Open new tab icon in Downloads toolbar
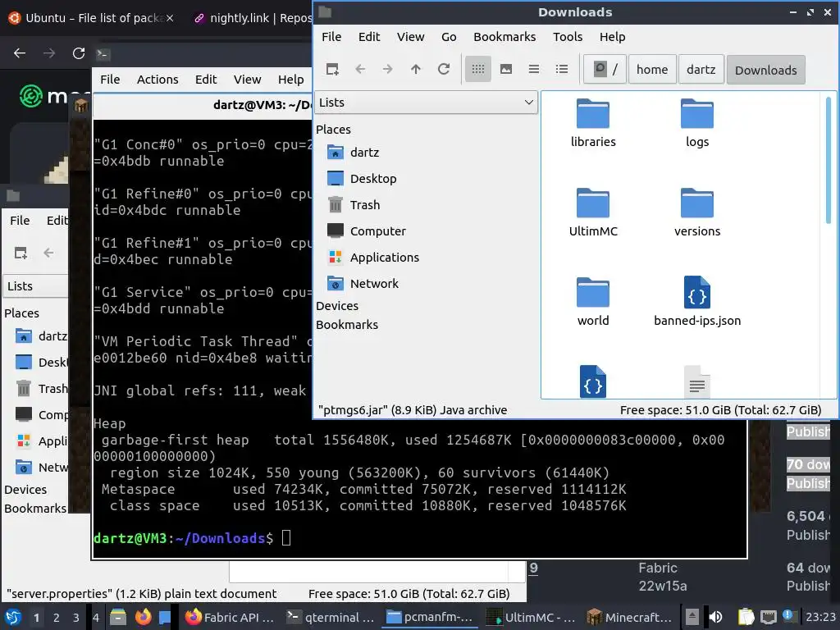The image size is (840, 630). [332, 69]
